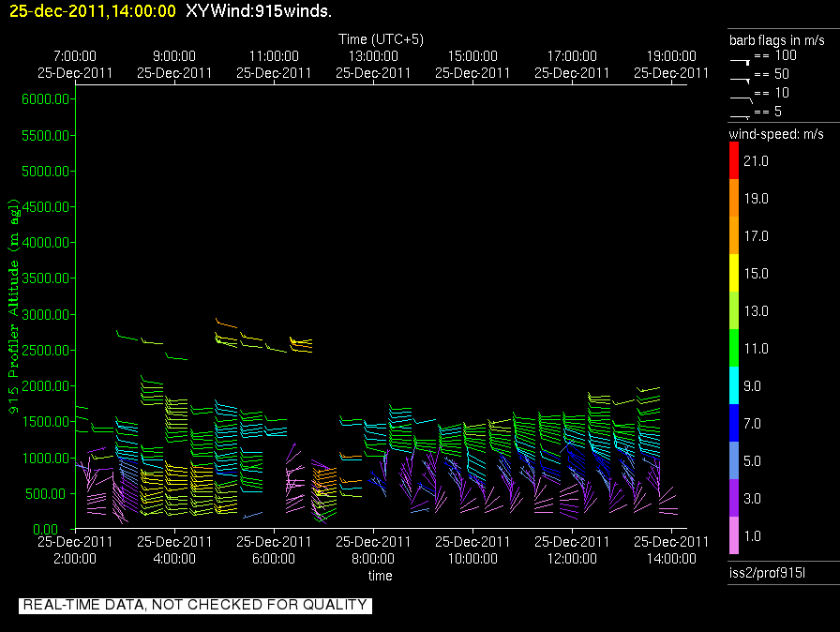
Task: Click the yellow timestamp 25-dec-2011,14:00:00
Action: tap(93, 11)
